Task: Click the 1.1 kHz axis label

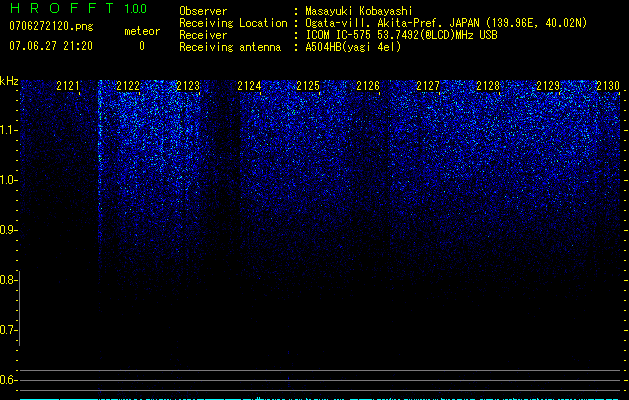Action: coord(8,130)
